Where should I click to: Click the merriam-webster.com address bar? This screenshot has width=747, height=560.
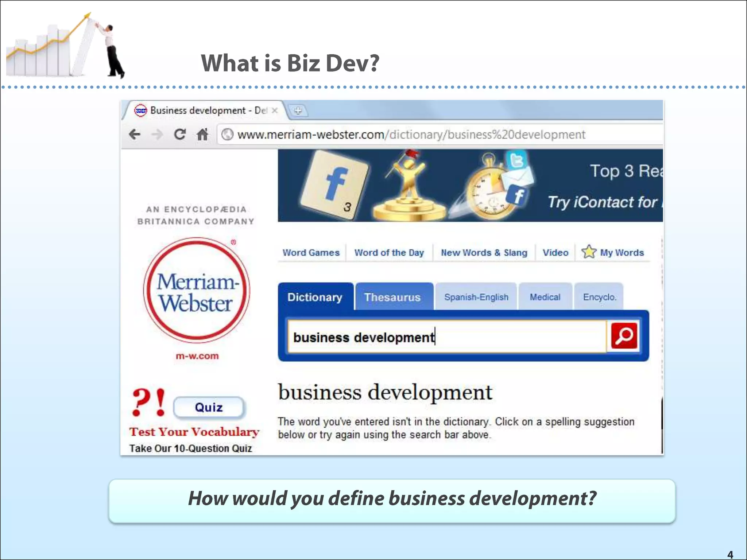click(411, 135)
